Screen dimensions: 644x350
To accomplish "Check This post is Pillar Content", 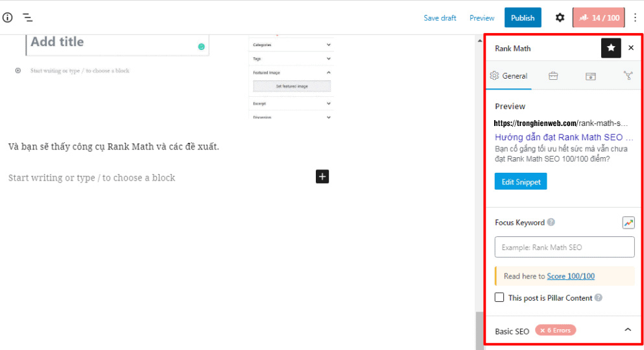I will pyautogui.click(x=499, y=297).
